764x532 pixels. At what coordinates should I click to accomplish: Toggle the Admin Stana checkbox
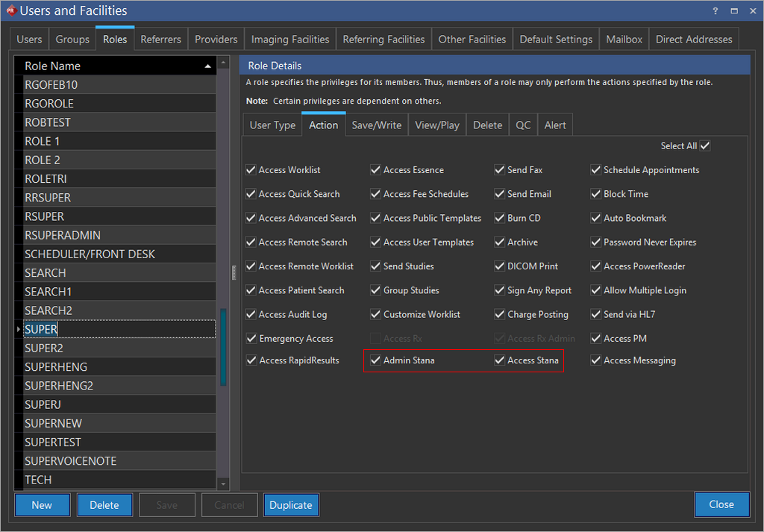(376, 360)
